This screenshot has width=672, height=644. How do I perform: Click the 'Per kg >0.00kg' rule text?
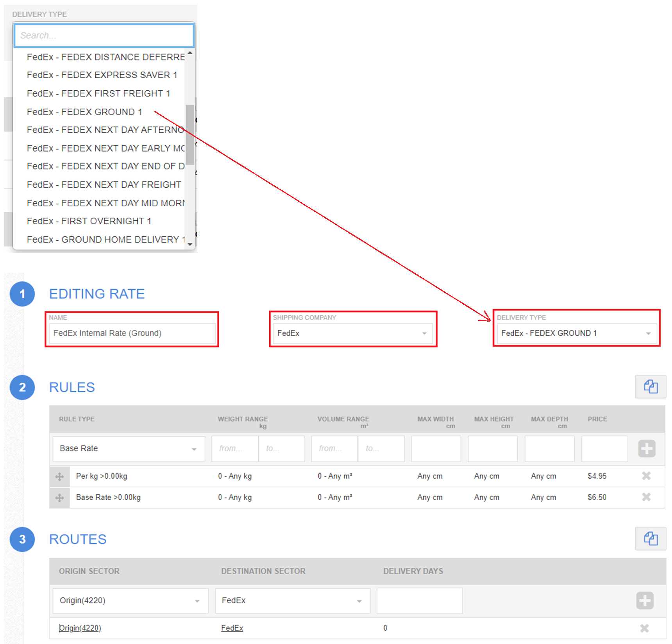point(102,476)
